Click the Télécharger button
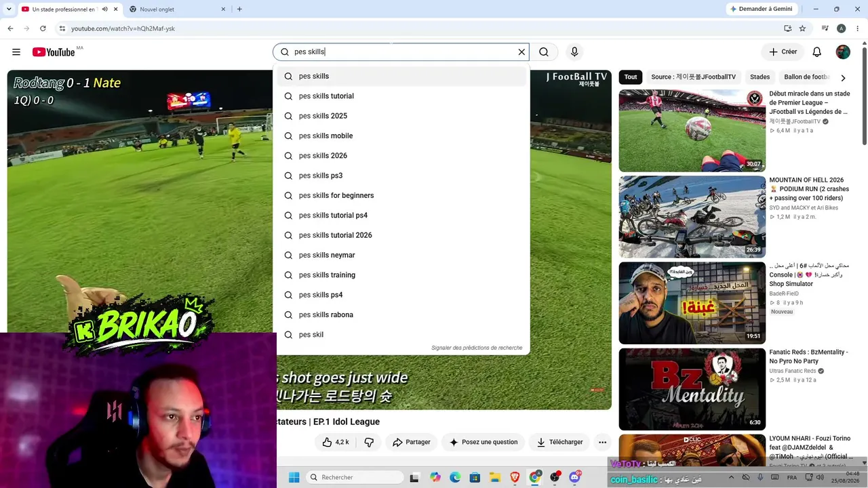 point(559,442)
